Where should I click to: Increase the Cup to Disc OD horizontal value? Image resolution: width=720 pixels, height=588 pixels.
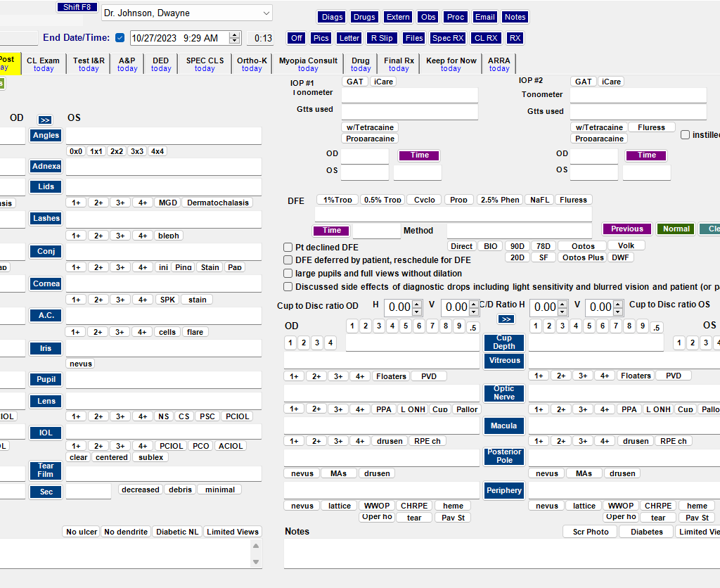point(417,304)
